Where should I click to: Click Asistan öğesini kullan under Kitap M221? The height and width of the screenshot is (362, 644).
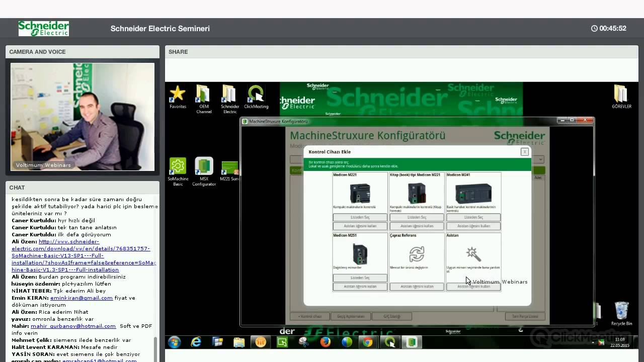point(417,226)
